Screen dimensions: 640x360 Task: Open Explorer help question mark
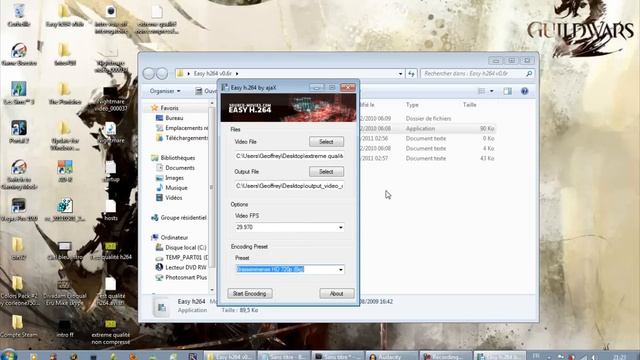tap(524, 91)
